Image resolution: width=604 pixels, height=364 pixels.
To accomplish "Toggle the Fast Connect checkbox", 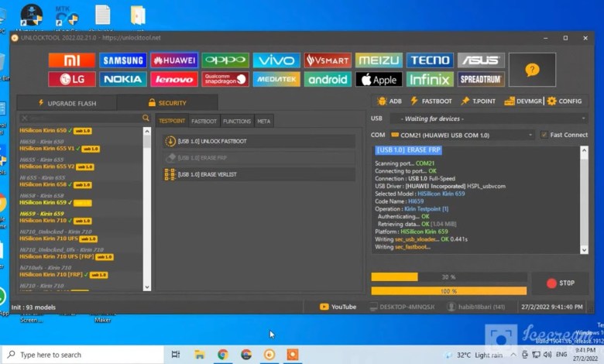I will [544, 135].
